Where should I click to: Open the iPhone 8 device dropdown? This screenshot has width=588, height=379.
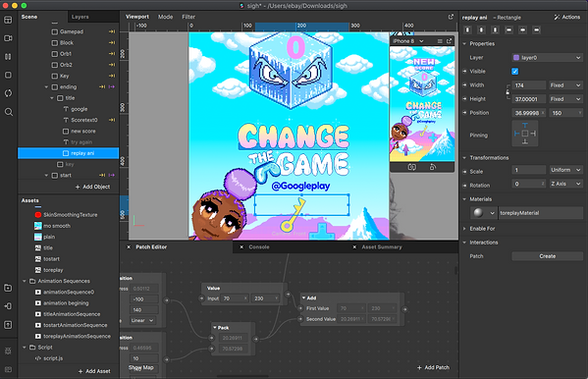(x=408, y=41)
